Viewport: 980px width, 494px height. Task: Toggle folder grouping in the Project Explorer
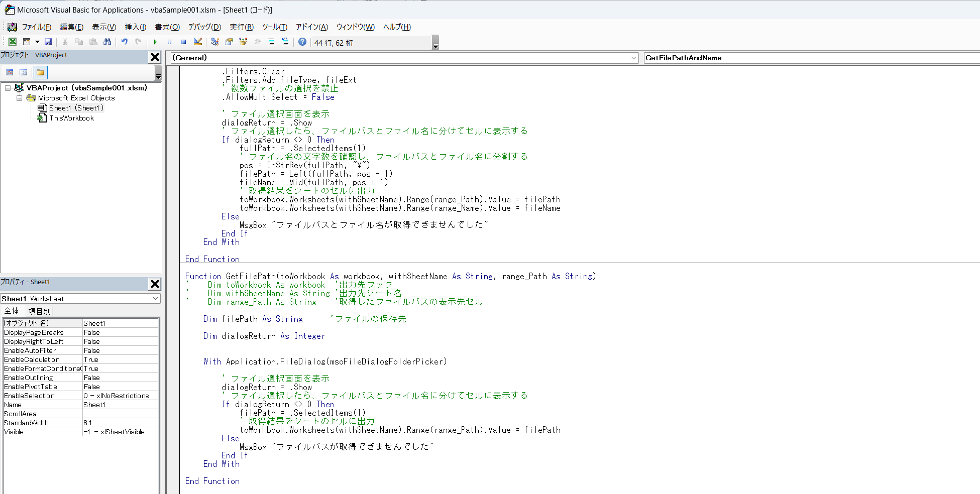point(39,72)
